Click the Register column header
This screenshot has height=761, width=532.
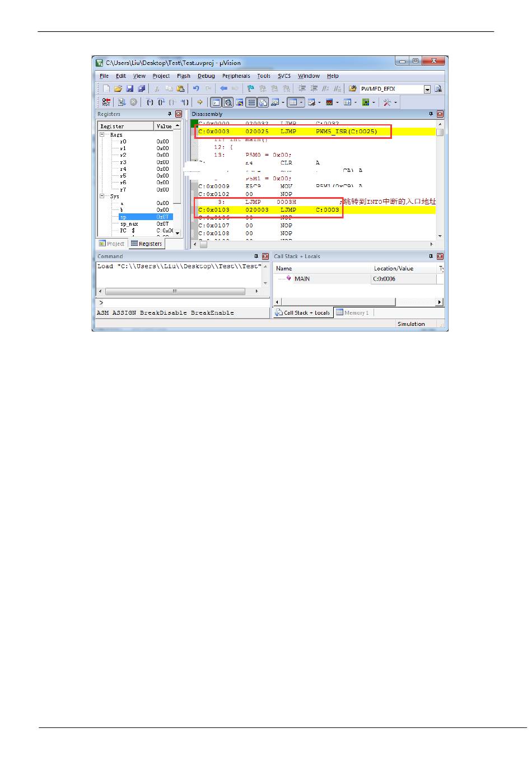126,126
